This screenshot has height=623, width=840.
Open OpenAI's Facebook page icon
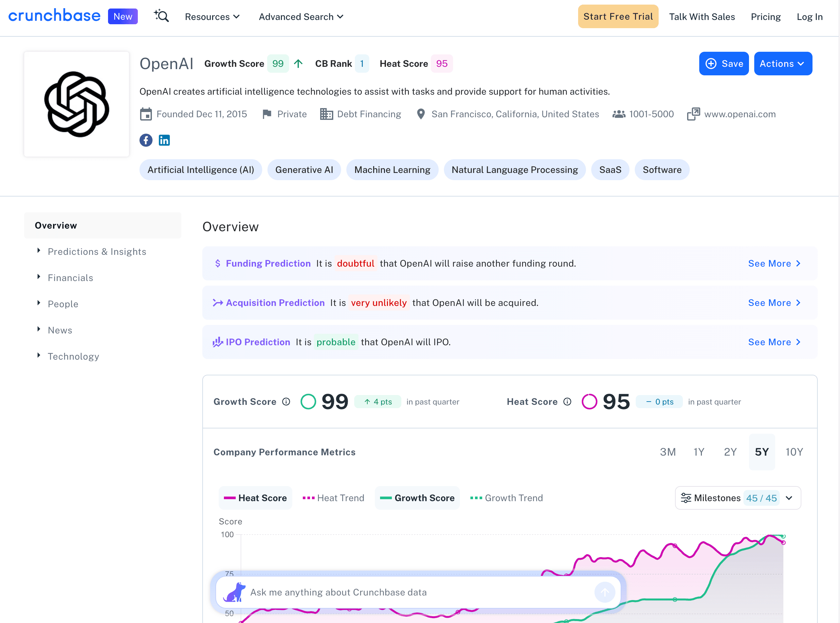[x=146, y=140]
